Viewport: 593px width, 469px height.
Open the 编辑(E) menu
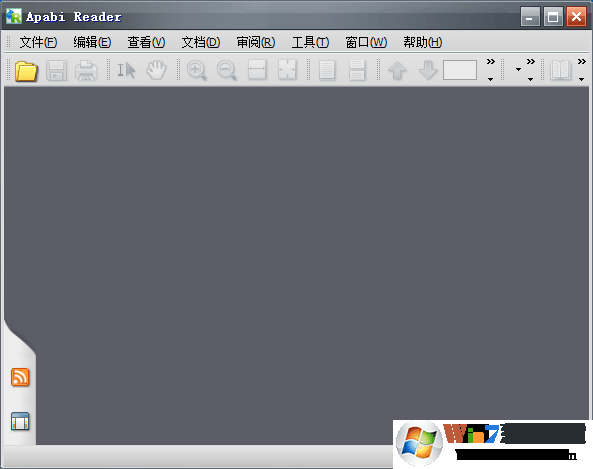point(92,42)
